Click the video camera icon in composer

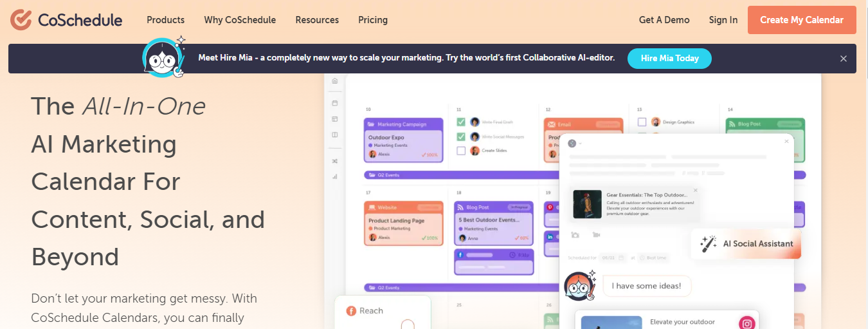tap(596, 236)
